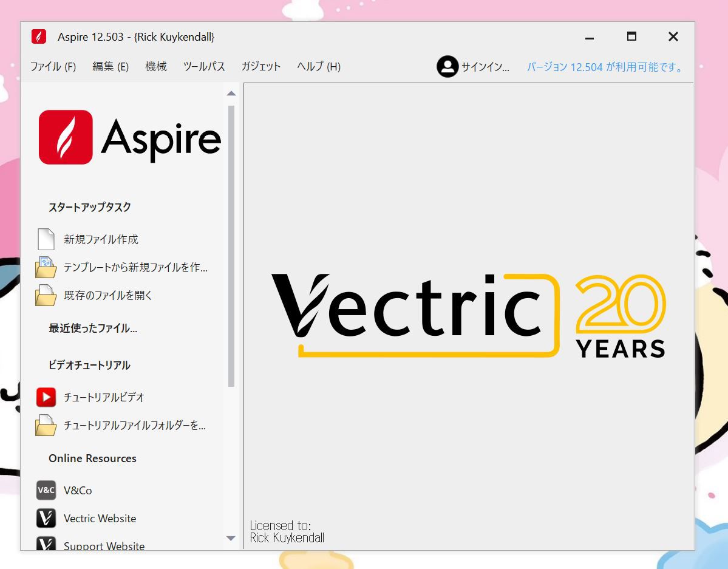Image resolution: width=728 pixels, height=569 pixels.
Task: Click the V&C icon
Action: [x=46, y=490]
